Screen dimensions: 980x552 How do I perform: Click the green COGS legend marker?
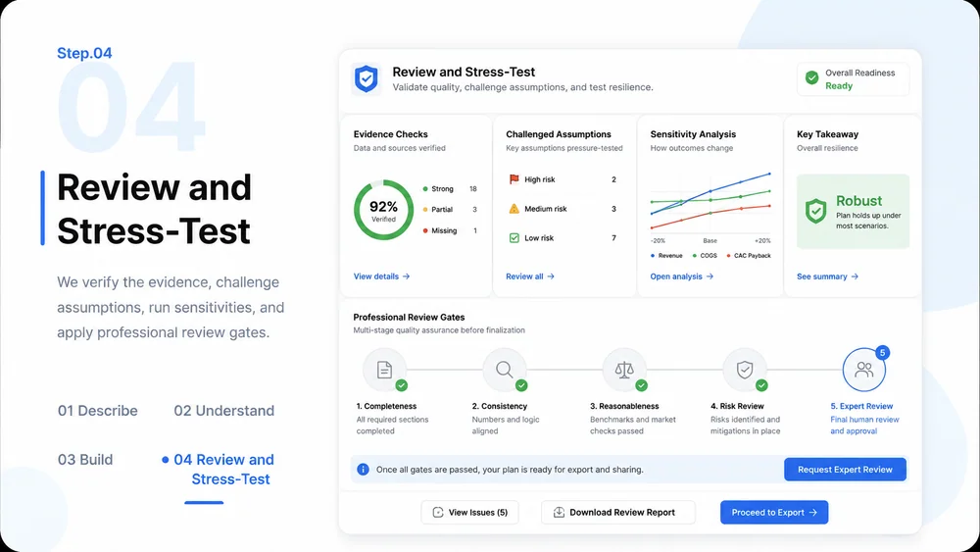click(695, 256)
